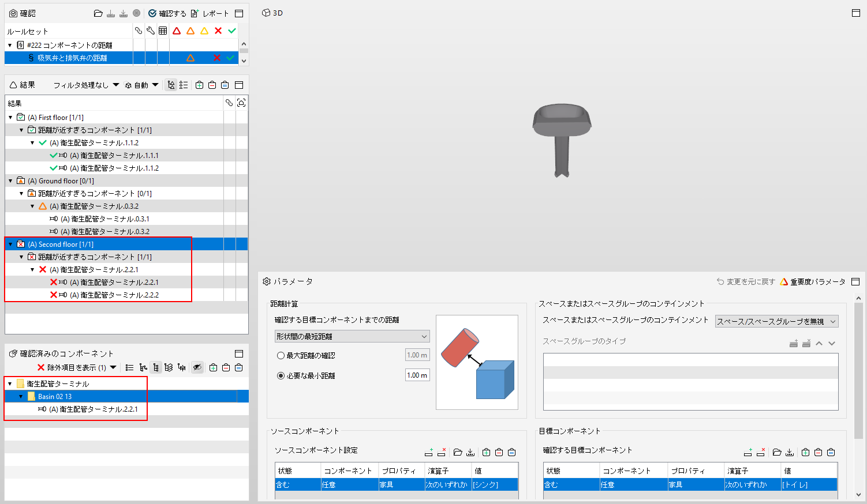The height and width of the screenshot is (504, 867).
Task: Collapse the 衛生配管ターミナル folder
Action: [x=10, y=383]
